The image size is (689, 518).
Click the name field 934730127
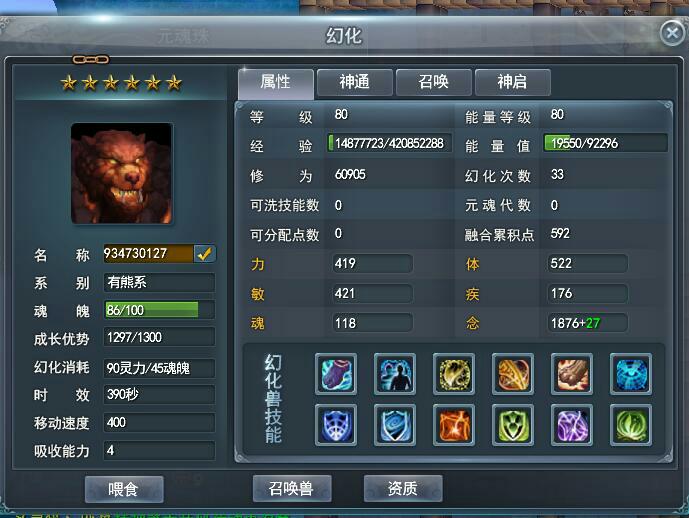click(148, 254)
